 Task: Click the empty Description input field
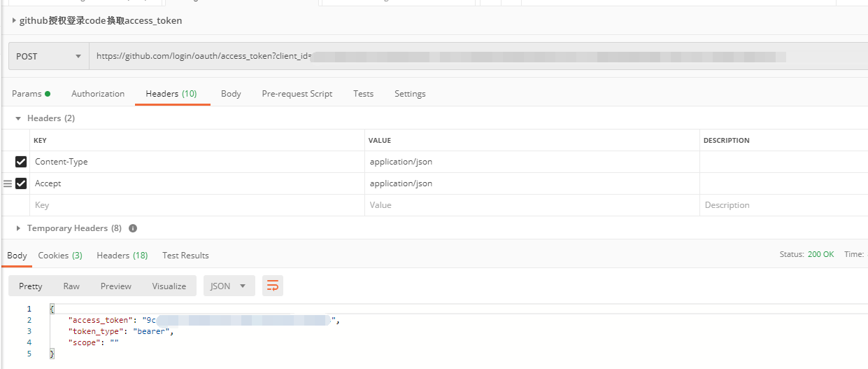[x=783, y=205]
